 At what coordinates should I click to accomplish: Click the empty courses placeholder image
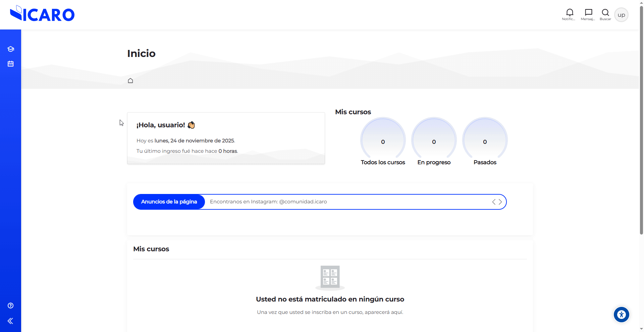[330, 277]
